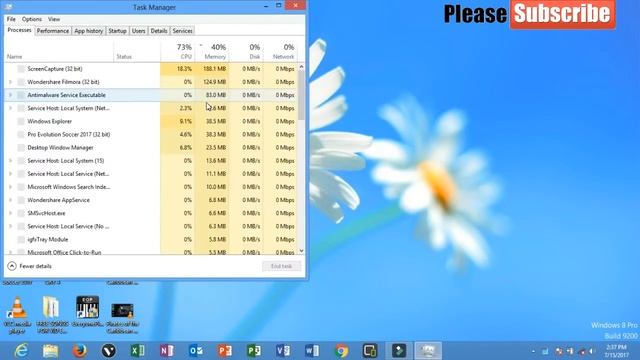The image size is (640, 360).
Task: Open the File menu
Action: pos(11,19)
